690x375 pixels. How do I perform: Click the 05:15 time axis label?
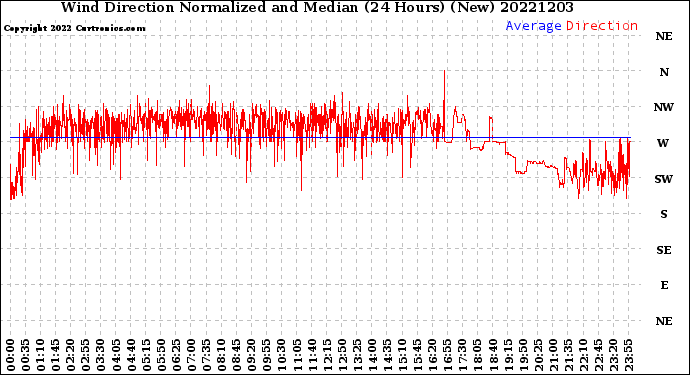tap(146, 355)
